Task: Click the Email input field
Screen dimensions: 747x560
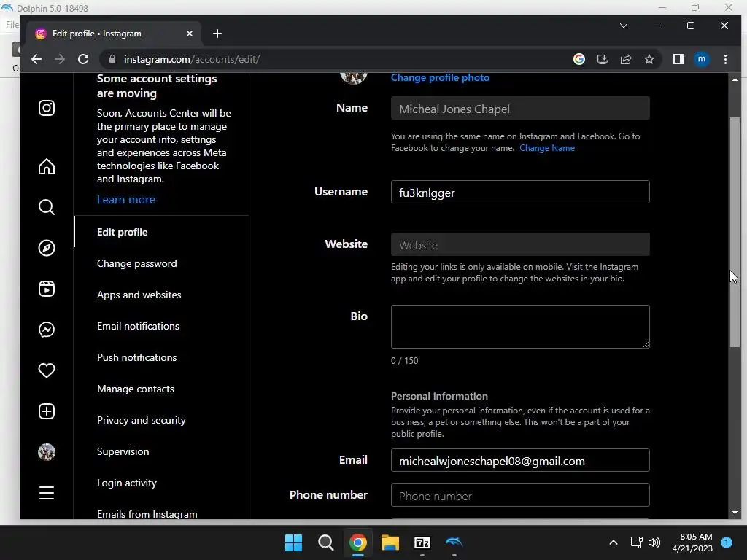Action: [x=519, y=461]
